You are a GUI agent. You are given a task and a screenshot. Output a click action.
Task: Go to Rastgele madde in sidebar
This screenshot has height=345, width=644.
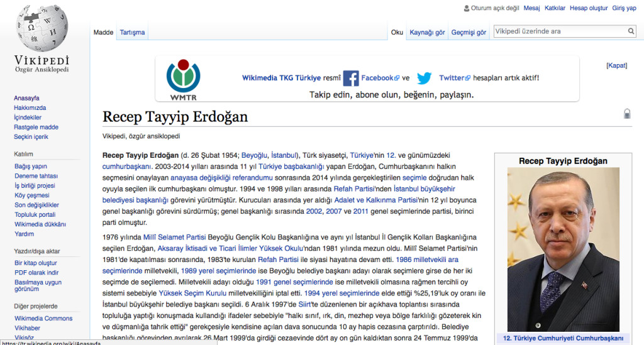(36, 127)
